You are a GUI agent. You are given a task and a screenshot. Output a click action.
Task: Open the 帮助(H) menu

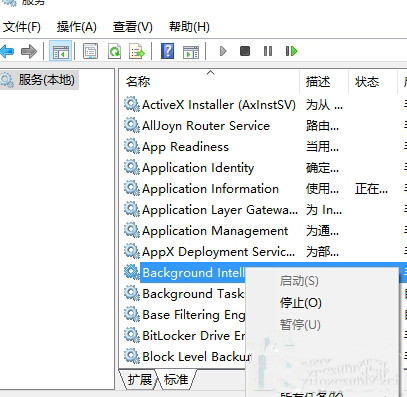click(189, 27)
